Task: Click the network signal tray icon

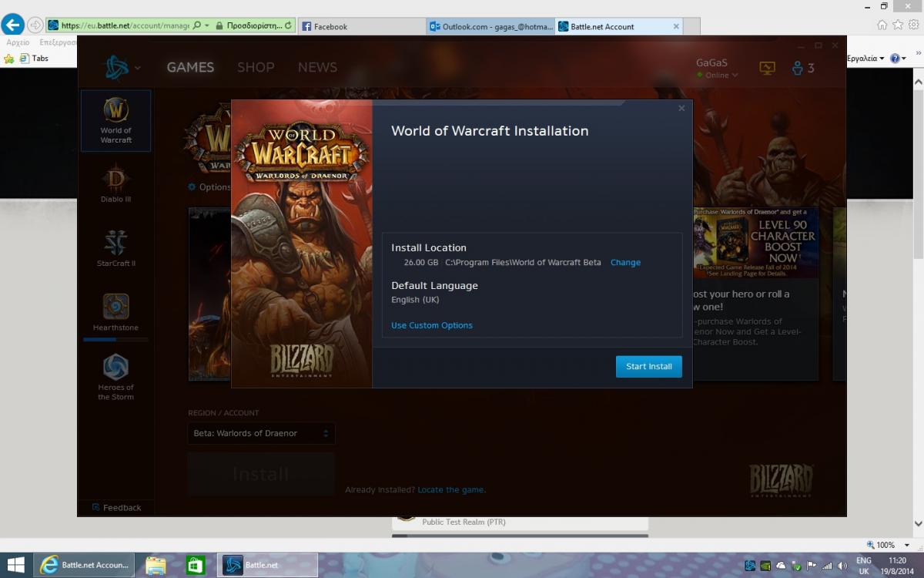Action: click(826, 565)
